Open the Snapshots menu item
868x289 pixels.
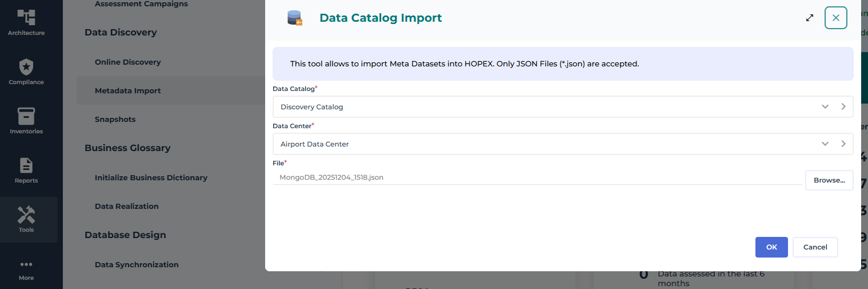pos(115,119)
